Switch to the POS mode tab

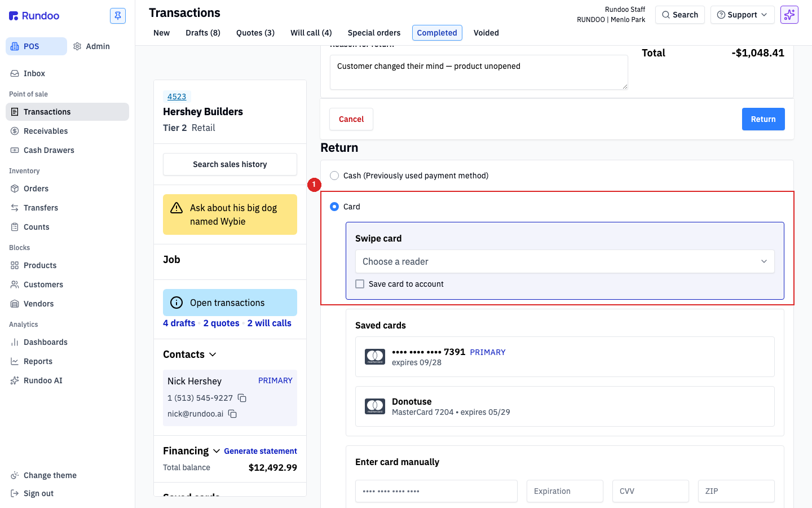tap(36, 46)
